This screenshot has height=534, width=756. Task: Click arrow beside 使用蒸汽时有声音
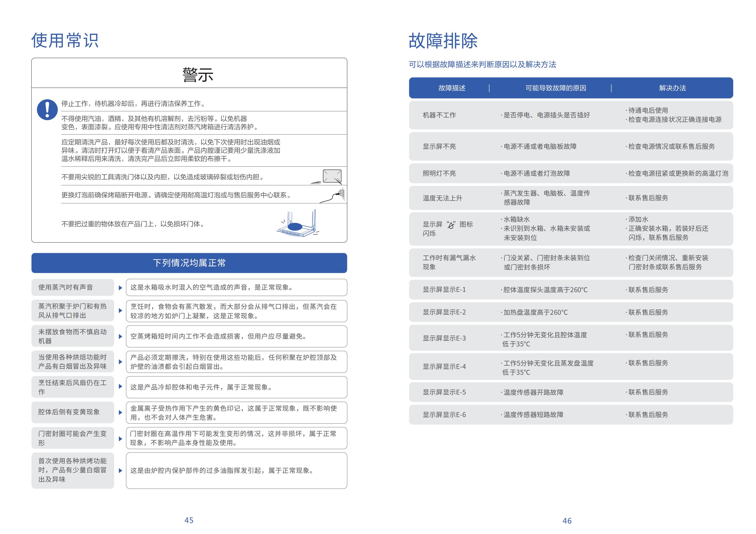point(120,287)
